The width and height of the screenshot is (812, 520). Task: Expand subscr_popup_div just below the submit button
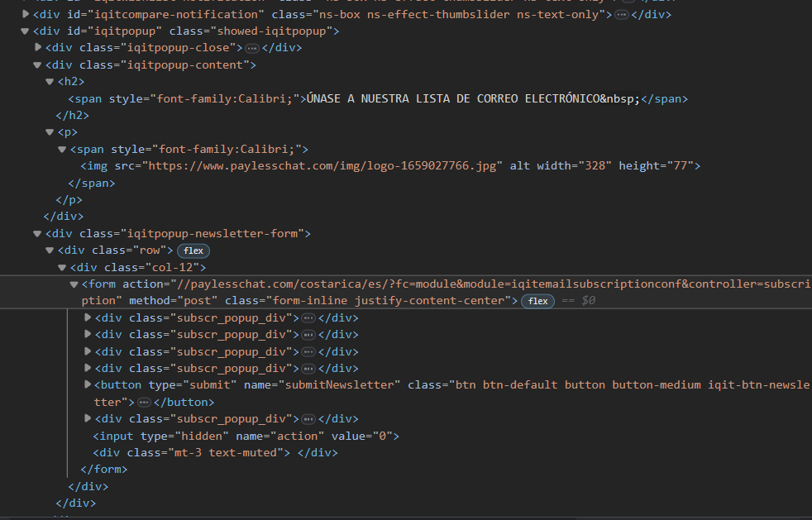[x=88, y=418]
